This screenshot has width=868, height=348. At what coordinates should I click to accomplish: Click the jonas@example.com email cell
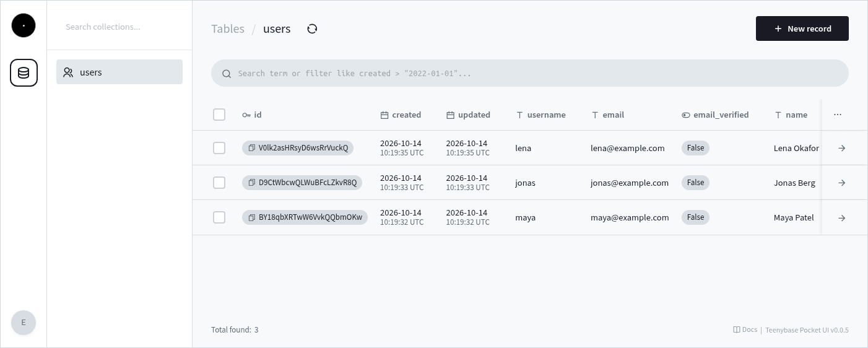point(630,183)
